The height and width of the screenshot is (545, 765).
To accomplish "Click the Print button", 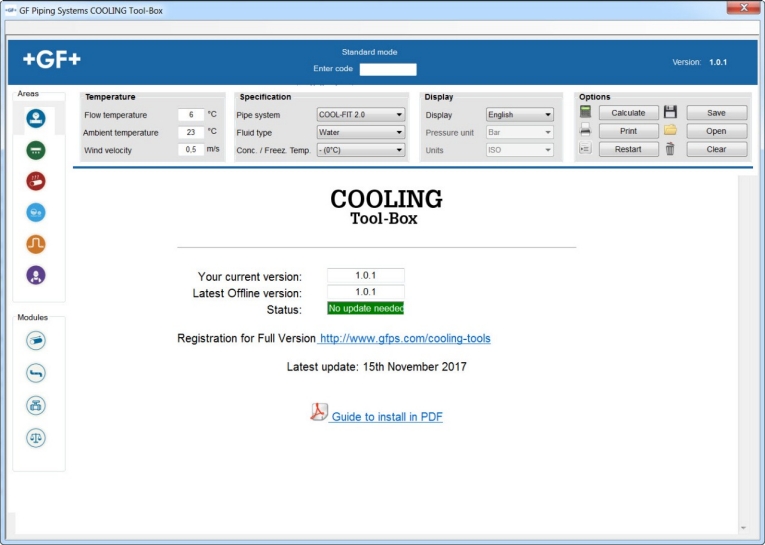I will pyautogui.click(x=628, y=131).
